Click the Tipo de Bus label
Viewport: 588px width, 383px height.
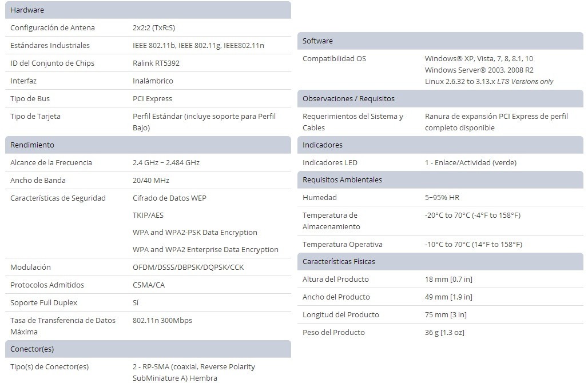[30, 98]
